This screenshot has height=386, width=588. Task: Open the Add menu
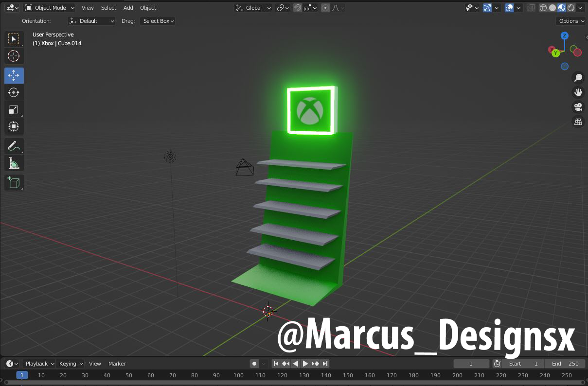pos(128,8)
